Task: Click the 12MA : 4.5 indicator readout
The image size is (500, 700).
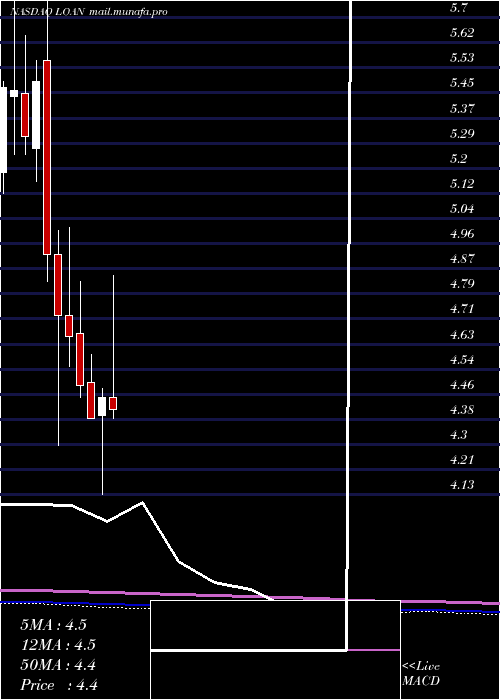Action: pos(58,645)
